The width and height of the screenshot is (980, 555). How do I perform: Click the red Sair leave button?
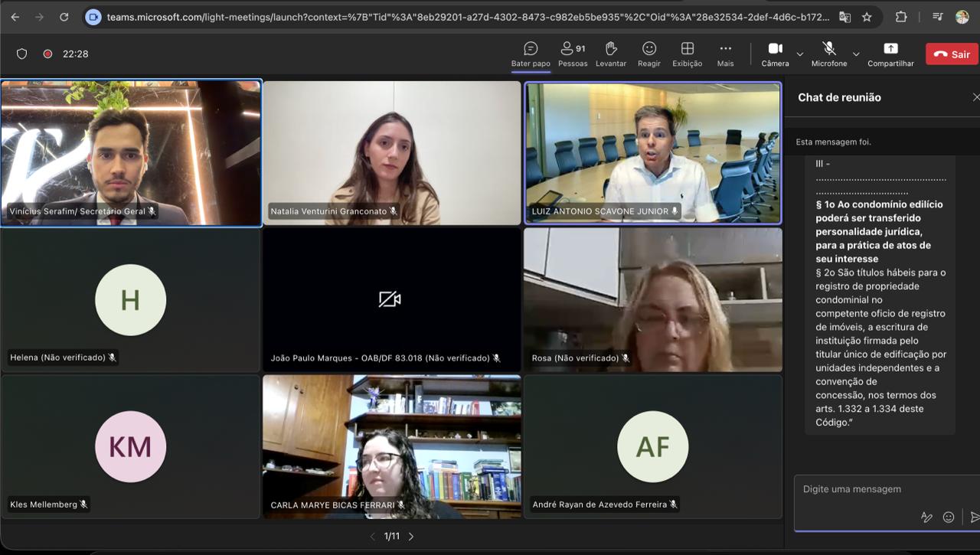coord(952,54)
